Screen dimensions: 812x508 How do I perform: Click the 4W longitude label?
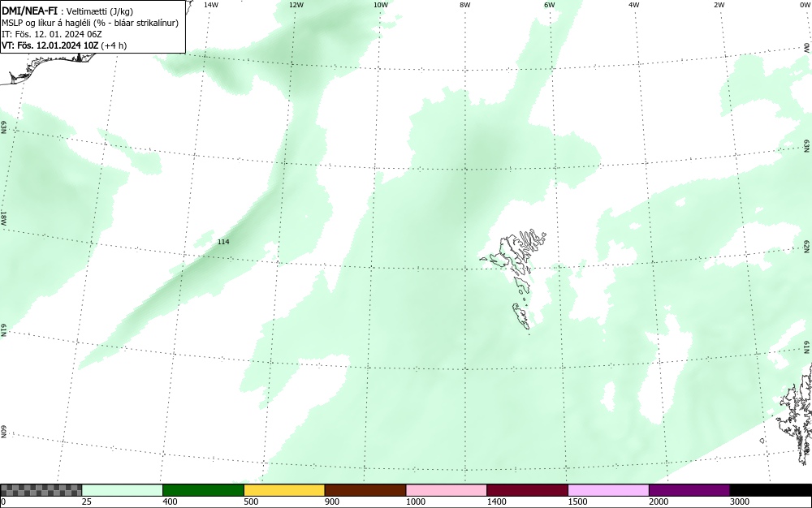click(x=634, y=5)
